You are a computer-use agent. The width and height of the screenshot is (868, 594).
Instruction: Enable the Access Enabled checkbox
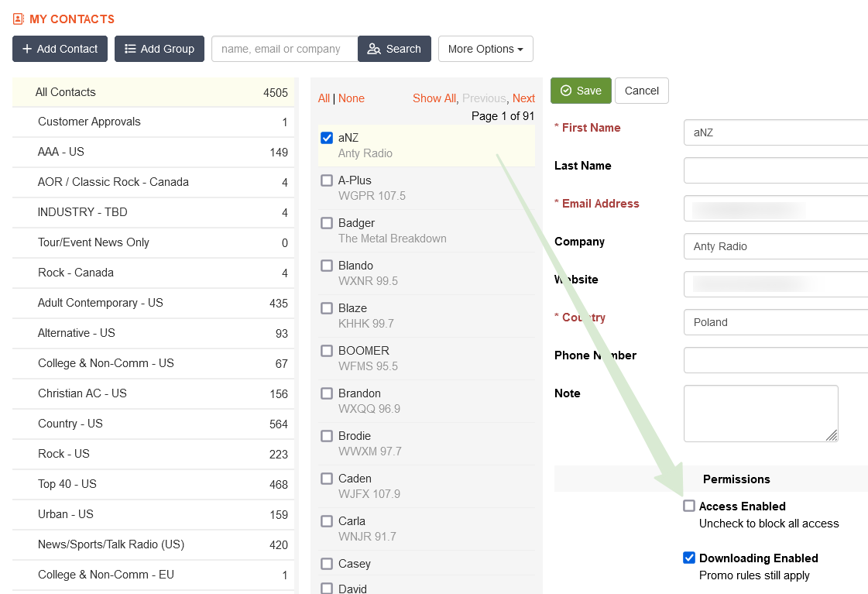pyautogui.click(x=689, y=506)
